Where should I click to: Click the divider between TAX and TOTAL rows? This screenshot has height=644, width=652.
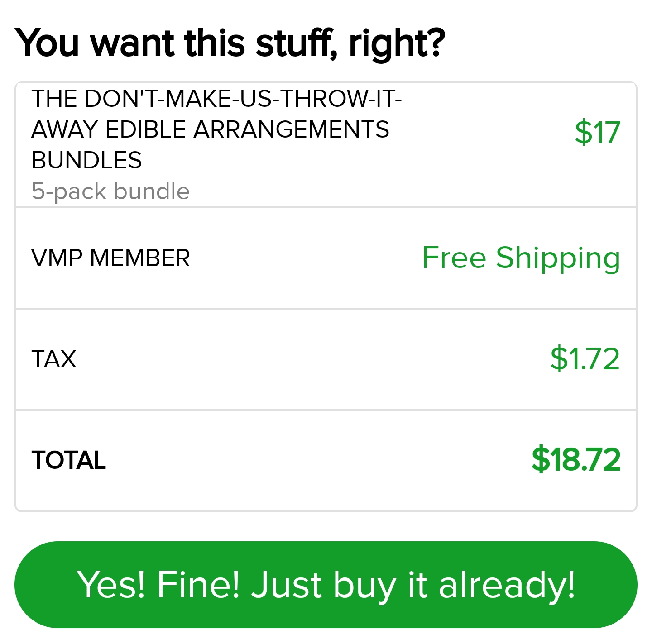click(326, 410)
